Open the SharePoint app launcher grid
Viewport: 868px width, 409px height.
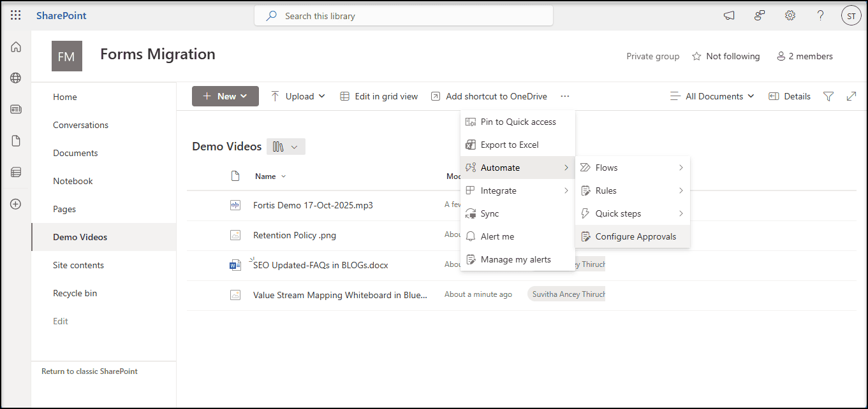click(15, 15)
